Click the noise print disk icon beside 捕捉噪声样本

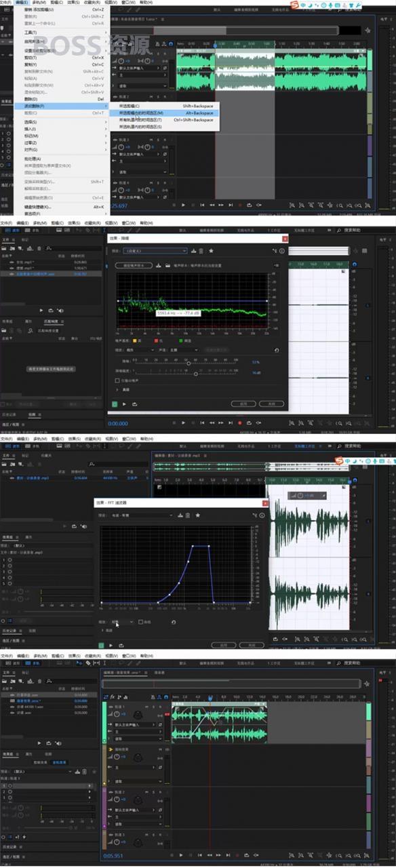pyautogui.click(x=158, y=265)
